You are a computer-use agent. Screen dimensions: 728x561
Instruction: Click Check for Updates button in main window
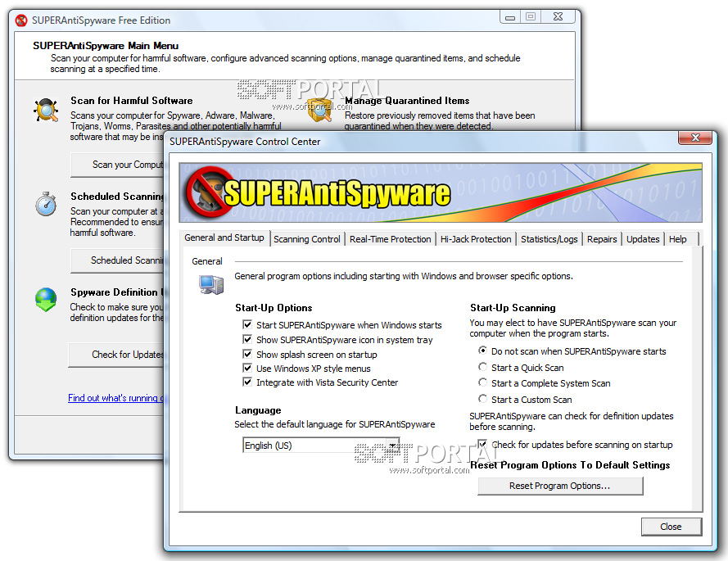[116, 355]
